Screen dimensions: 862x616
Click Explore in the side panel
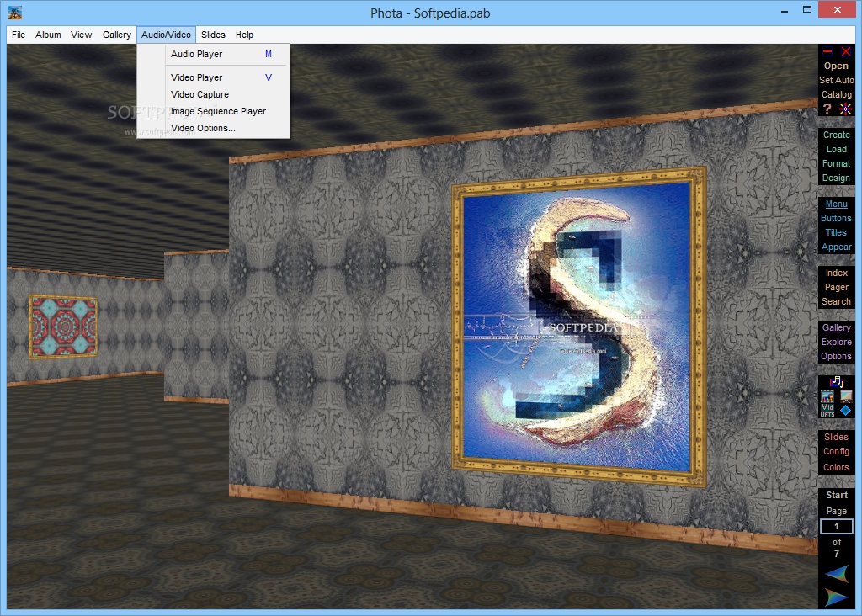pos(836,342)
